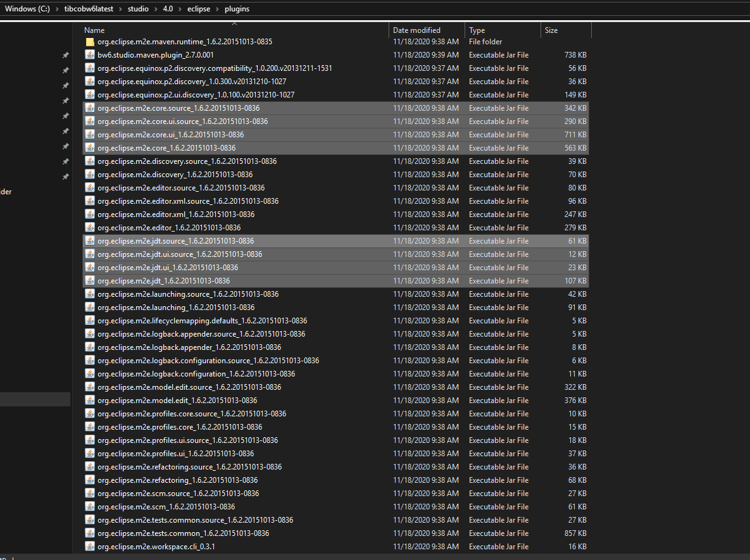Select org.eclipse.m2e.logback.configuration_1.6.2 file name
Image resolution: width=750 pixels, height=560 pixels.
(x=196, y=374)
